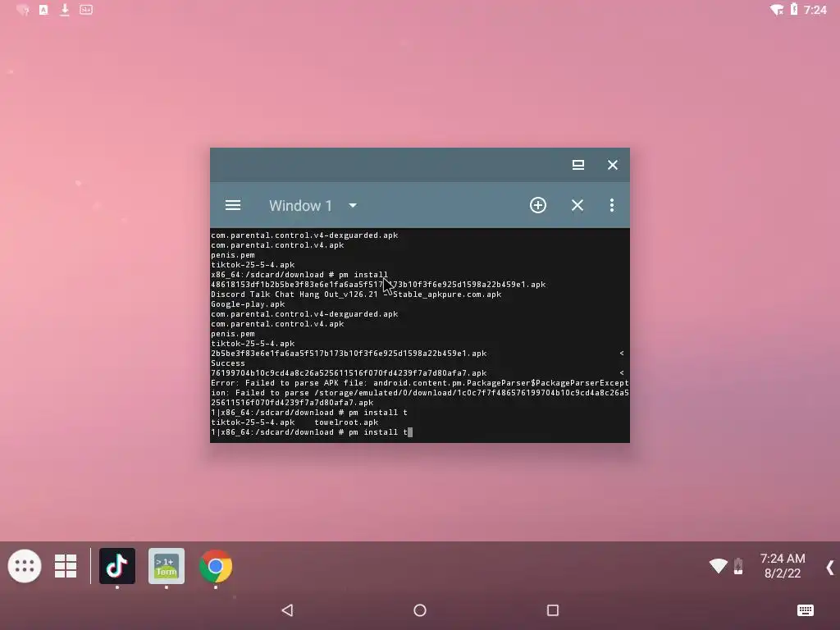Switch to Terminal Emulator in taskbar

[x=167, y=566]
